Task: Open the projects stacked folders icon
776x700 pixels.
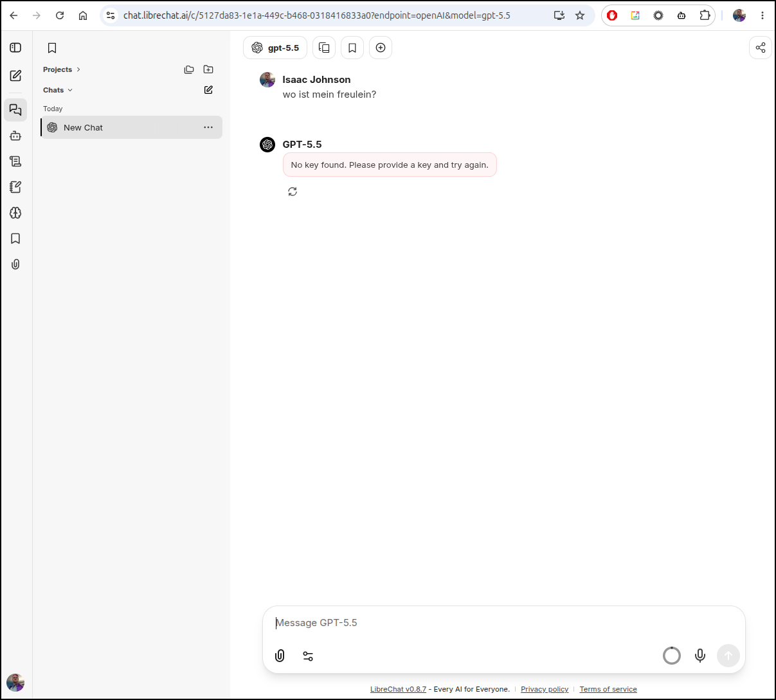Action: coord(189,69)
